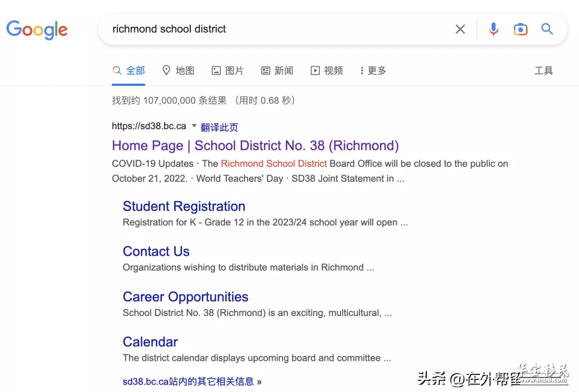Viewport: 579px width, 392px height.
Task: Click the Contact Us sitelink
Action: (x=156, y=251)
